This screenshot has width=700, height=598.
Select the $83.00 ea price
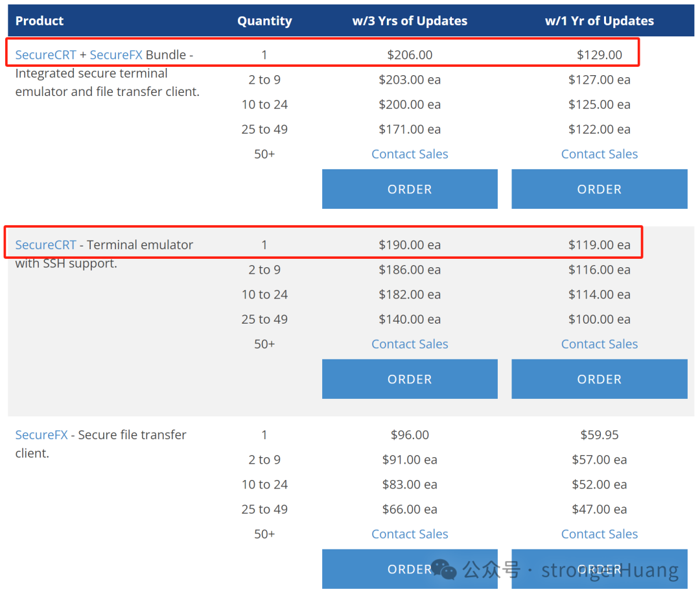click(410, 484)
